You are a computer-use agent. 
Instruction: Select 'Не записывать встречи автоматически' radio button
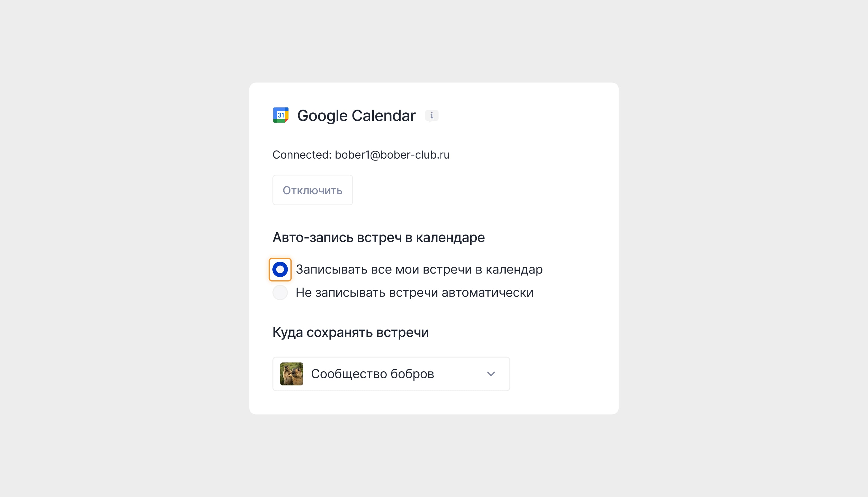280,293
